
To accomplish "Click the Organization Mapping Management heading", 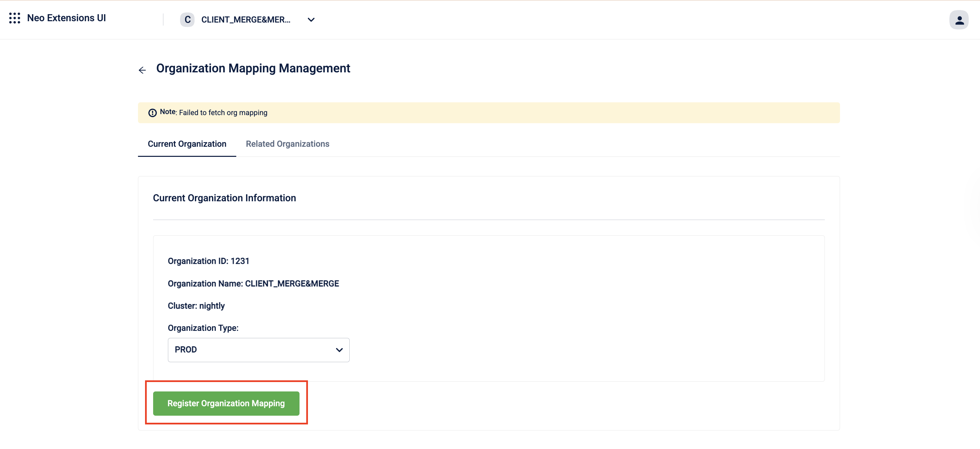I will tap(253, 68).
